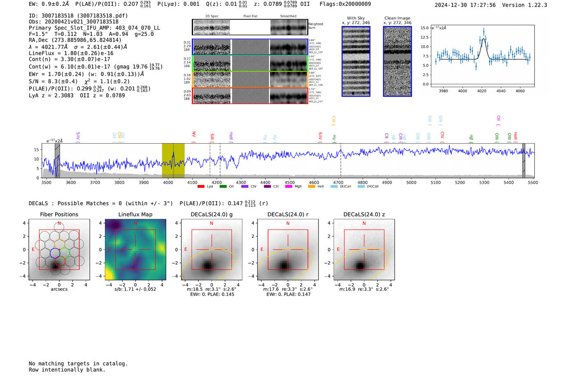Click the 'Smoothed' column header
This screenshot has height=392, width=576.
(288, 16)
